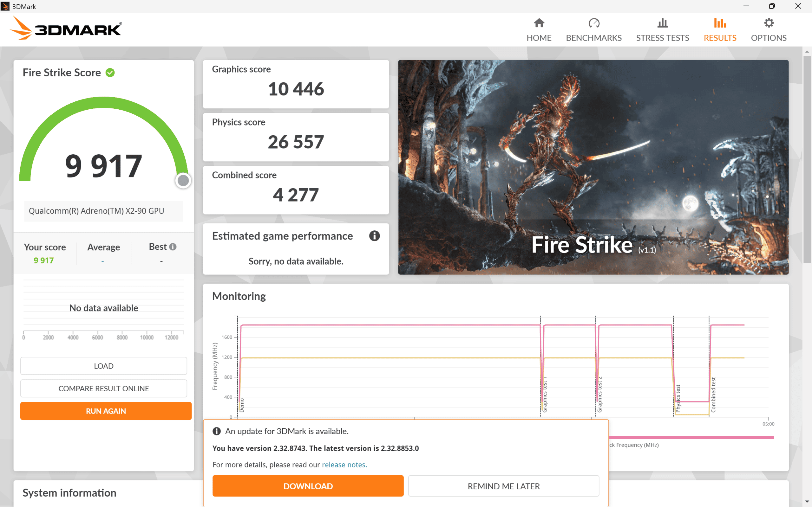Switch to the RESULTS tab
Image resolution: width=812 pixels, height=507 pixels.
[720, 38]
